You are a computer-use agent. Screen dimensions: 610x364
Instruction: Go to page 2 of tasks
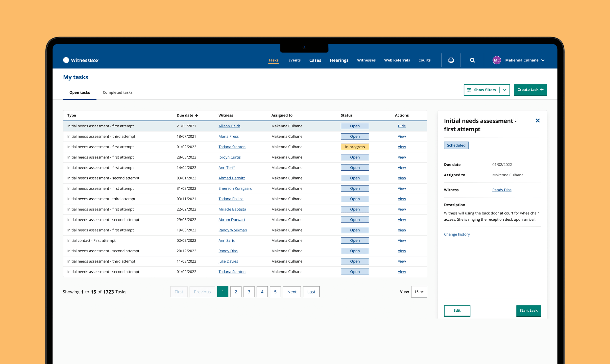pyautogui.click(x=236, y=292)
